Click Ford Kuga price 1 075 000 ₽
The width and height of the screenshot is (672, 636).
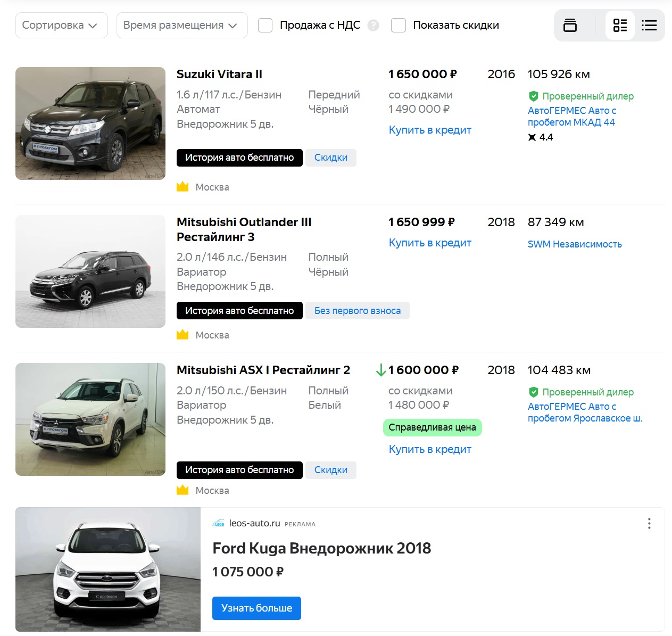248,572
